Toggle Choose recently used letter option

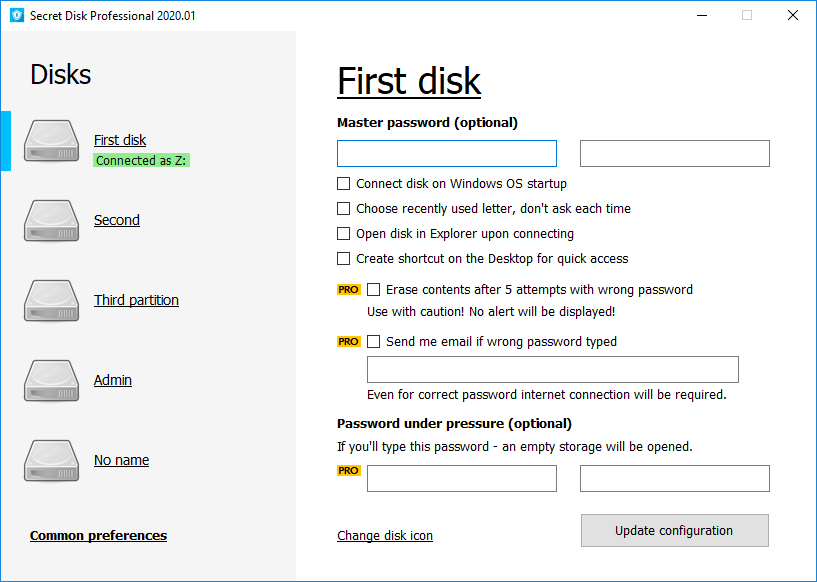click(x=344, y=209)
